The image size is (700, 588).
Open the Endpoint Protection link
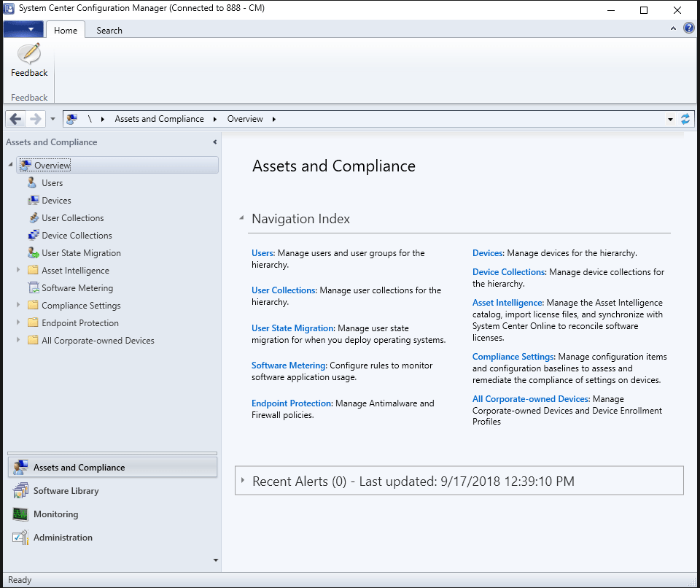tap(292, 403)
